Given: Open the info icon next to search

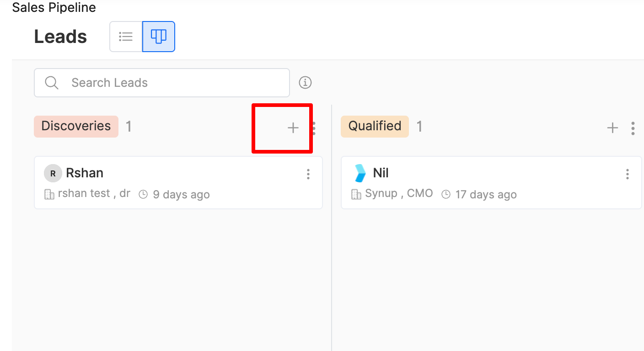Looking at the screenshot, I should point(305,83).
